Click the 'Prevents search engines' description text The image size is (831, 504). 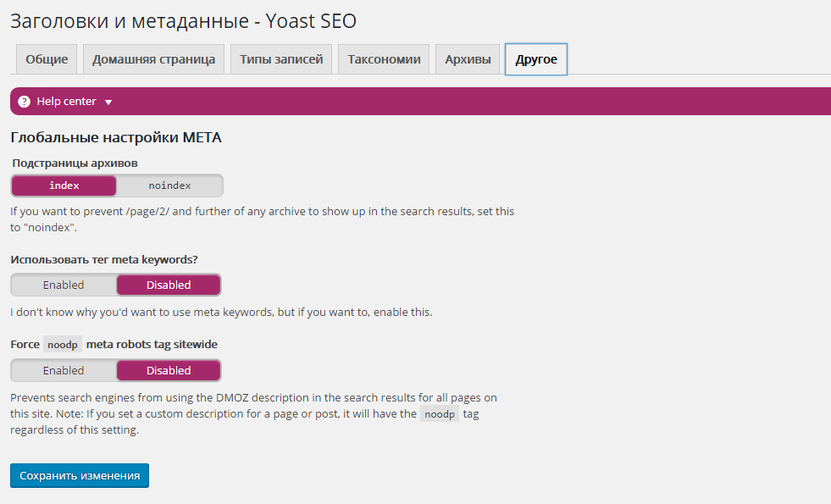[253, 413]
